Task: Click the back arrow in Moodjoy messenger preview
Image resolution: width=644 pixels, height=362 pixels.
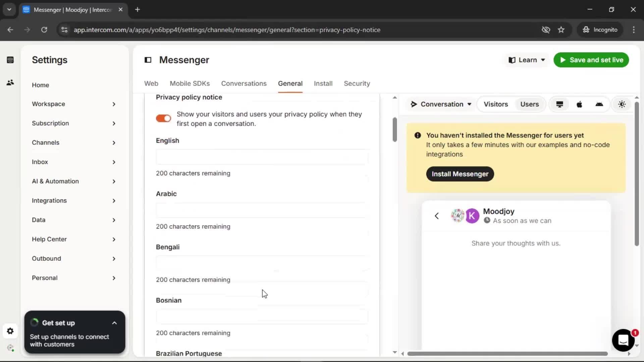Action: [x=437, y=216]
